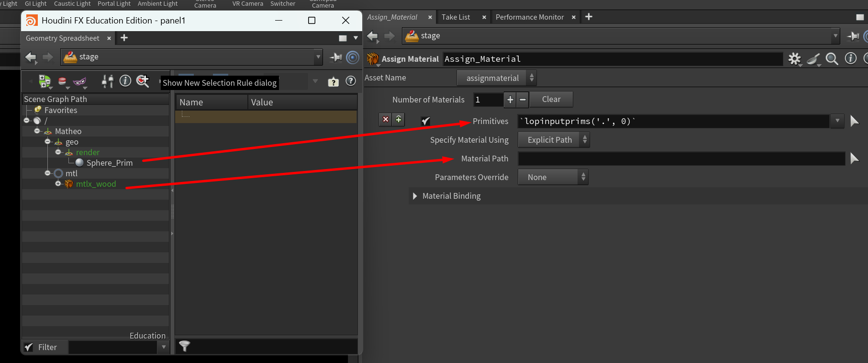
Task: Click the plus button to add a material
Action: (x=510, y=100)
